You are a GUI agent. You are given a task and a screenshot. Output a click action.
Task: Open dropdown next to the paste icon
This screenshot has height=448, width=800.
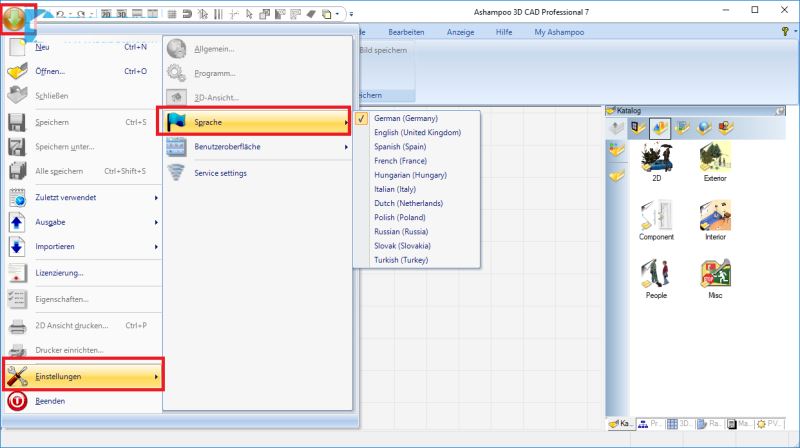coord(337,14)
